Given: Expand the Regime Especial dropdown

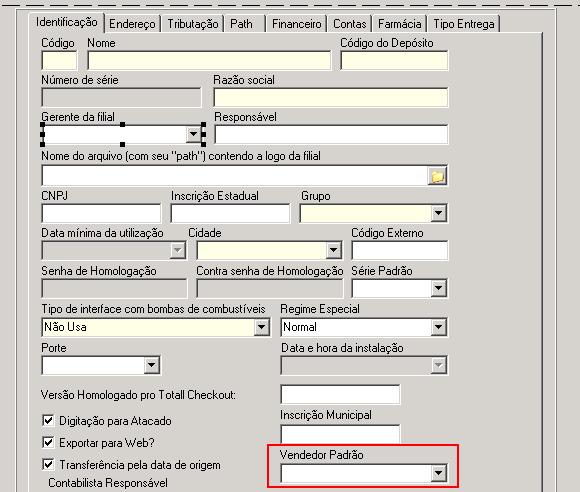Looking at the screenshot, I should (438, 327).
